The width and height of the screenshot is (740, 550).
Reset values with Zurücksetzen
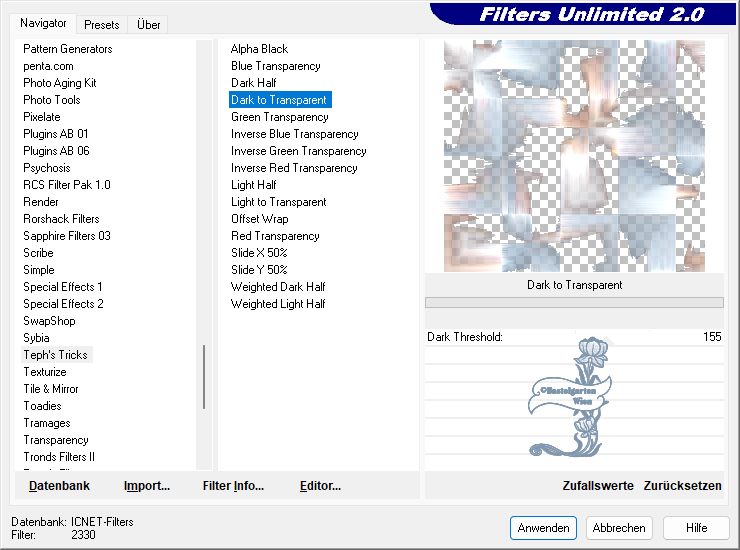point(682,486)
